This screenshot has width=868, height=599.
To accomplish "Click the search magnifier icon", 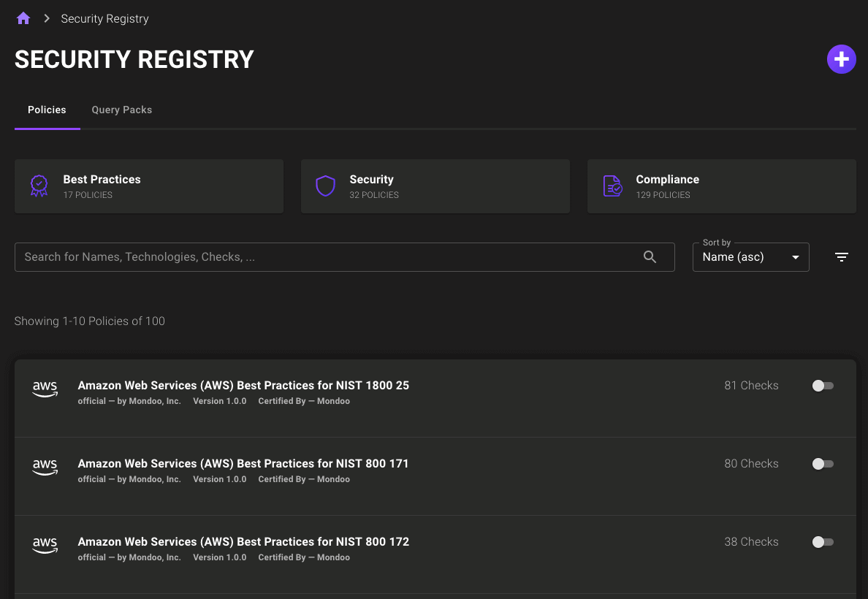I will click(x=650, y=256).
